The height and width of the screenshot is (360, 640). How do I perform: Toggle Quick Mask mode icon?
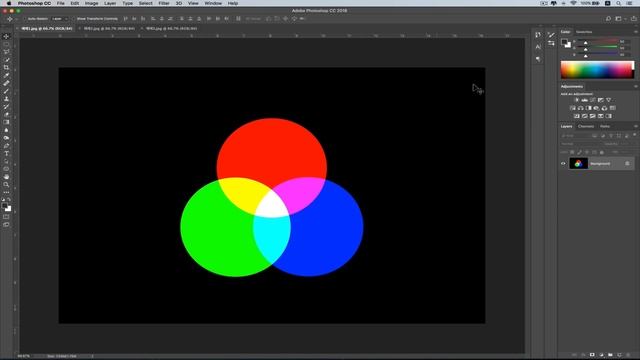(x=6, y=217)
